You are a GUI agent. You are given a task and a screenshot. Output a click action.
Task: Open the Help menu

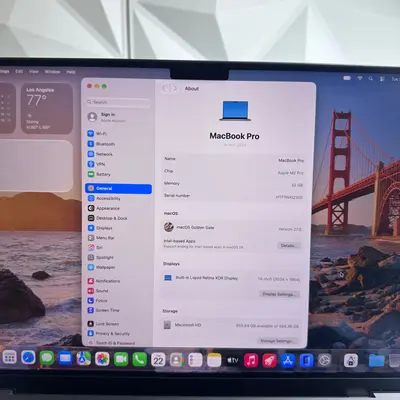click(71, 72)
